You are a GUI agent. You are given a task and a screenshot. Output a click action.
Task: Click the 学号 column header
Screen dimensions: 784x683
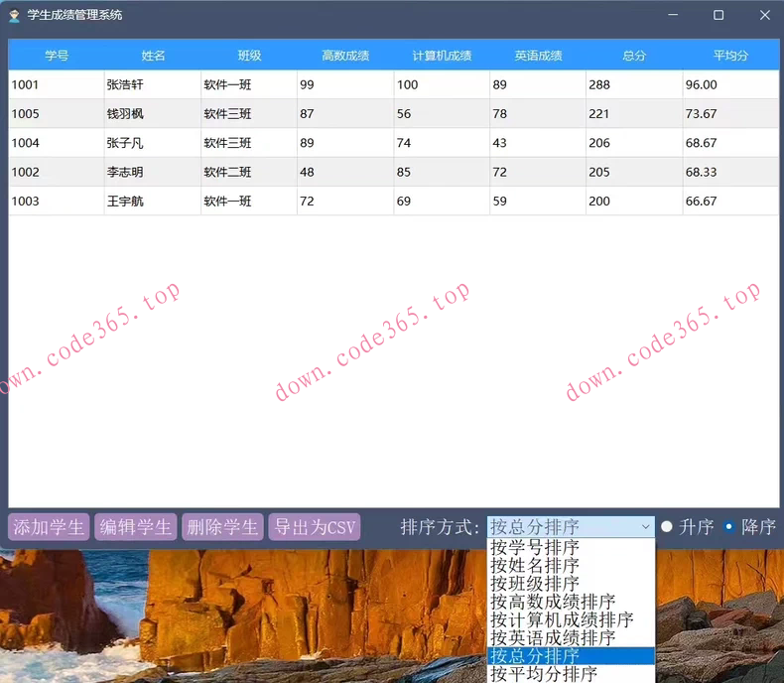point(57,55)
